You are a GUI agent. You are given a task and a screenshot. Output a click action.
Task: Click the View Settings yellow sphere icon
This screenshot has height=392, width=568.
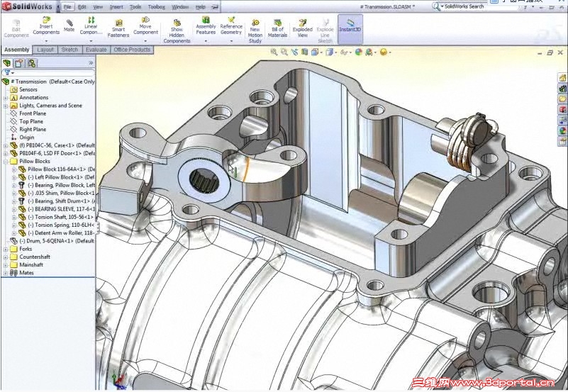pyautogui.click(x=384, y=52)
